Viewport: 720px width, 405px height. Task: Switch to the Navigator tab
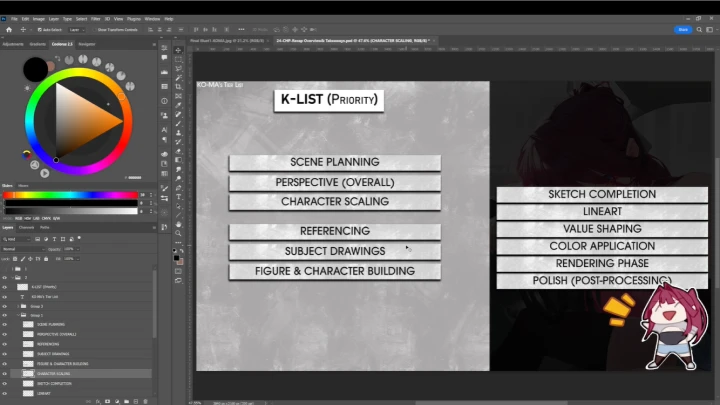pos(87,44)
